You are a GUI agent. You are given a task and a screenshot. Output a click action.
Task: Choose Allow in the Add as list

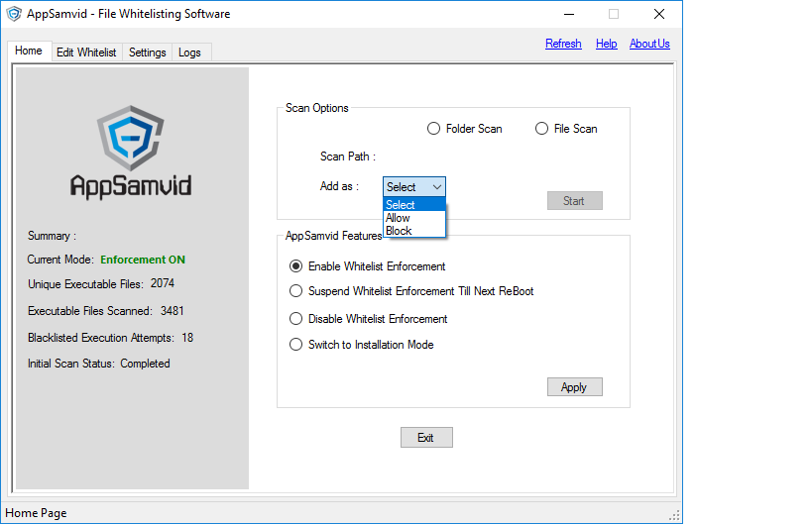point(414,218)
